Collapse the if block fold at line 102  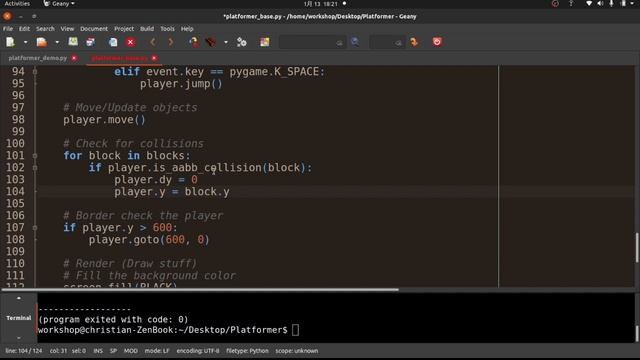[x=35, y=167]
